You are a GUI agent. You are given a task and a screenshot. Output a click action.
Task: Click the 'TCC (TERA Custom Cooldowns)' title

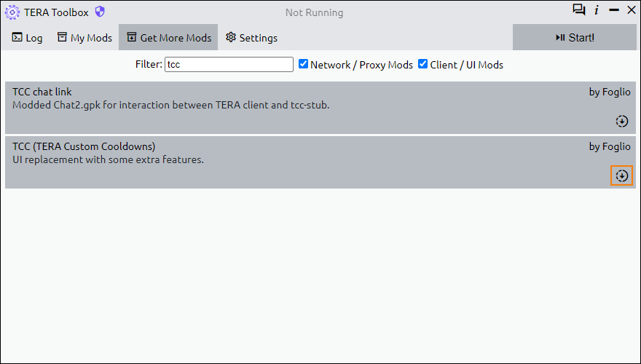pos(84,146)
